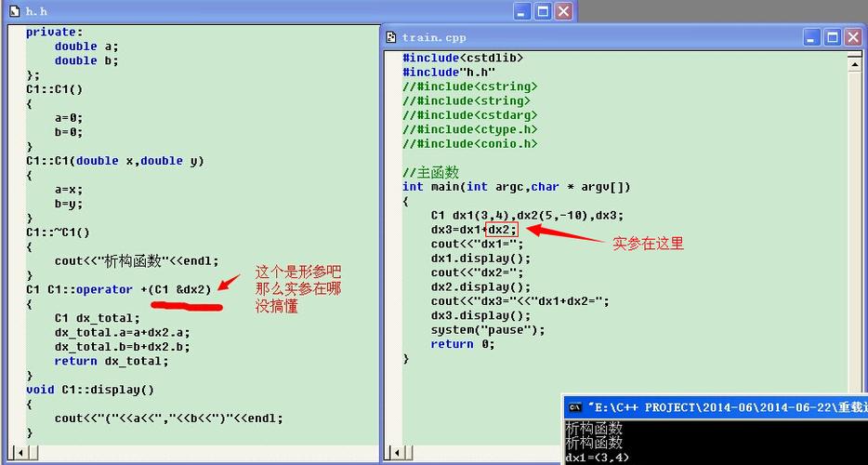The image size is (868, 465).
Task: Click the line "C1::C1(double x,double y)"
Action: point(115,161)
